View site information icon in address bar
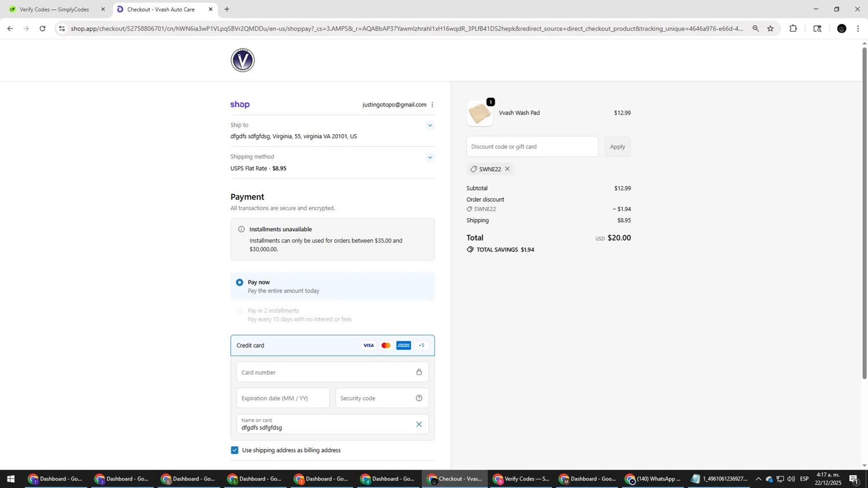Screen dimensions: 868x488 pos(62,28)
